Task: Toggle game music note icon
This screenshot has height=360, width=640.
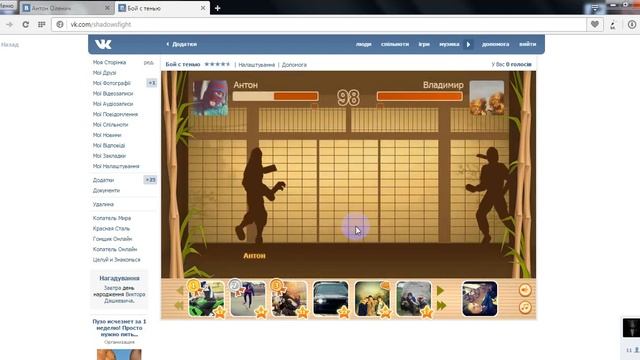Action: click(x=525, y=307)
